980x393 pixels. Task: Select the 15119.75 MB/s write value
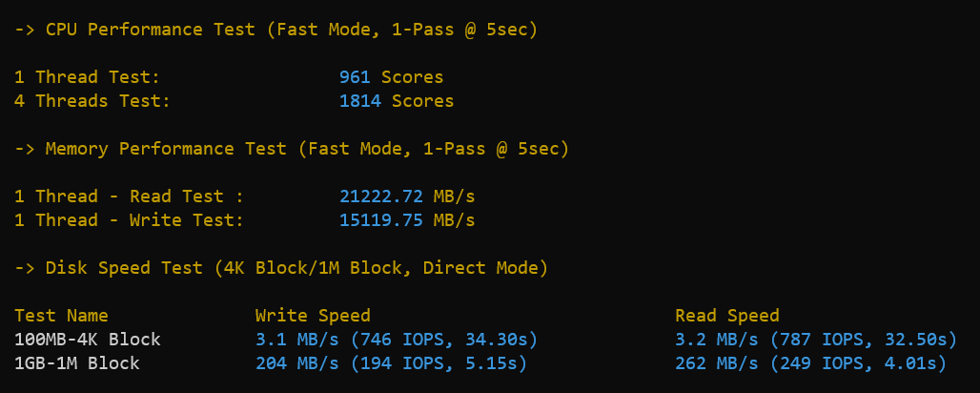[x=407, y=220]
